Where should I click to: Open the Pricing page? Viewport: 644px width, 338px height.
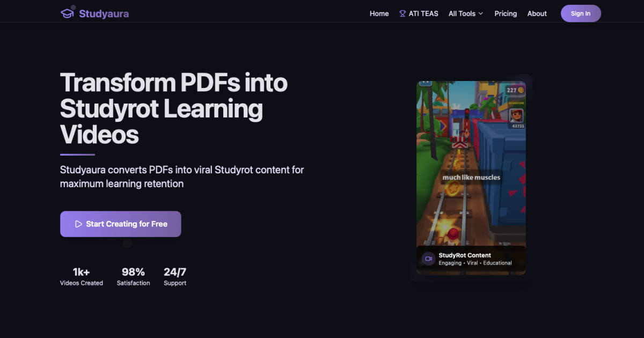tap(506, 13)
